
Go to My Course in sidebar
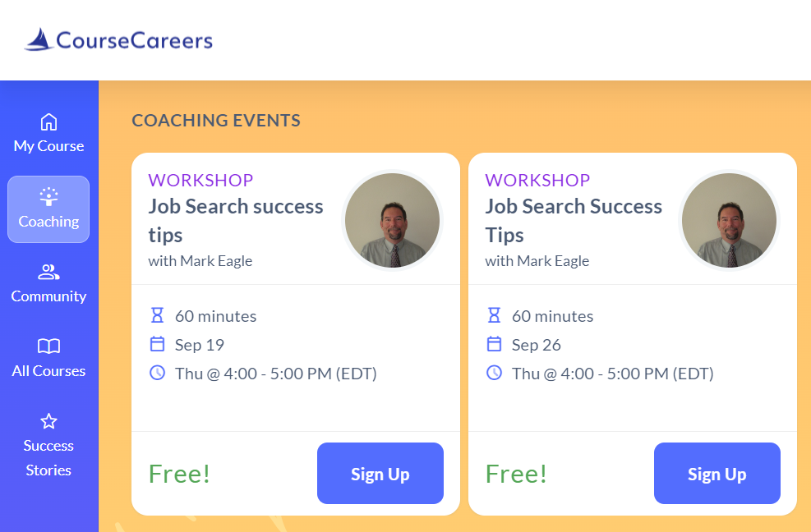48,146
